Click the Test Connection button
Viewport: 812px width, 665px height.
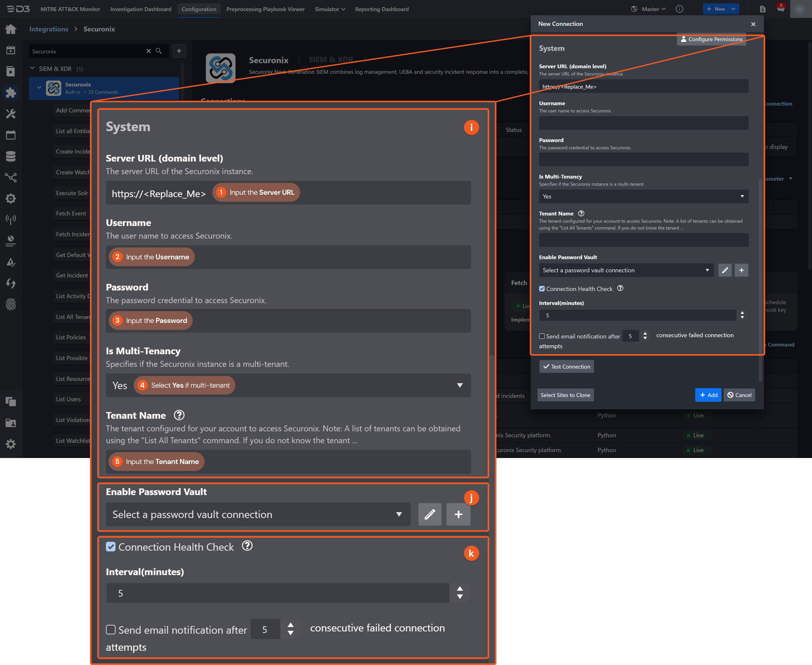coord(566,367)
